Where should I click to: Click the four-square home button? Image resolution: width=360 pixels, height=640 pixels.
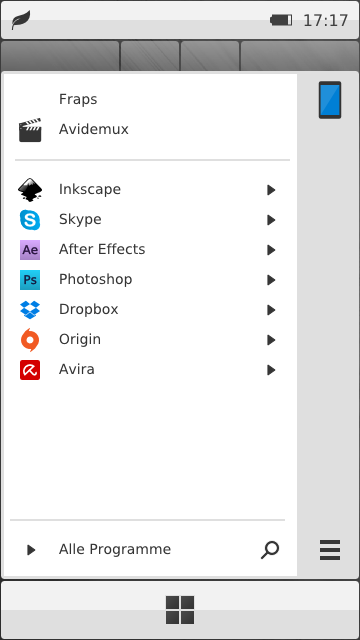coord(180,610)
